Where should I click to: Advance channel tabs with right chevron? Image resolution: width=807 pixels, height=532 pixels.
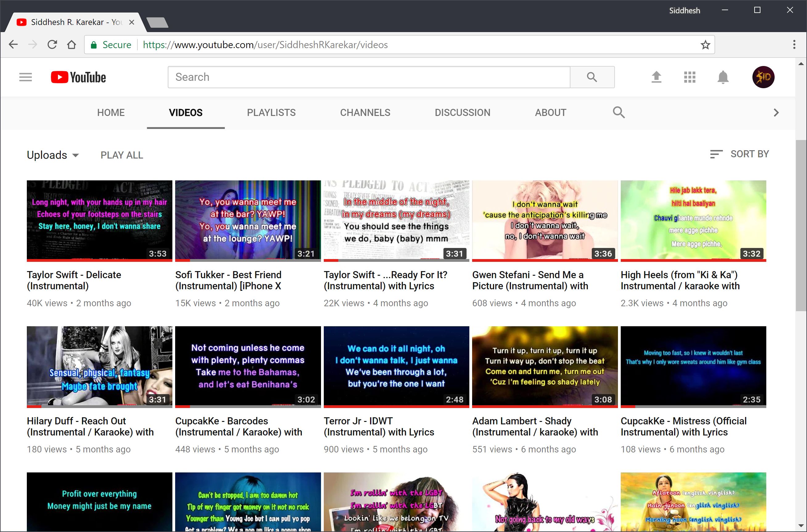coord(776,113)
